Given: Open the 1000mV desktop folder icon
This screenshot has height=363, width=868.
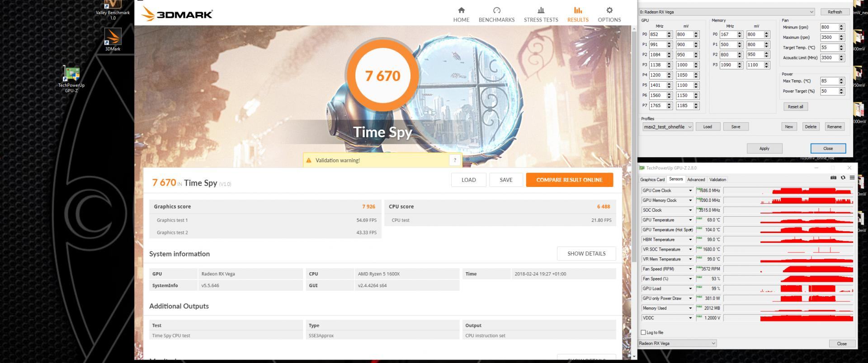Looking at the screenshot, I should click(859, 113).
